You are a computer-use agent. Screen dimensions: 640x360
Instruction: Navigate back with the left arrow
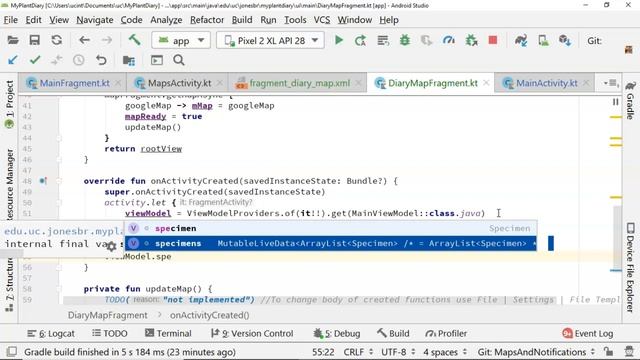tap(84, 40)
